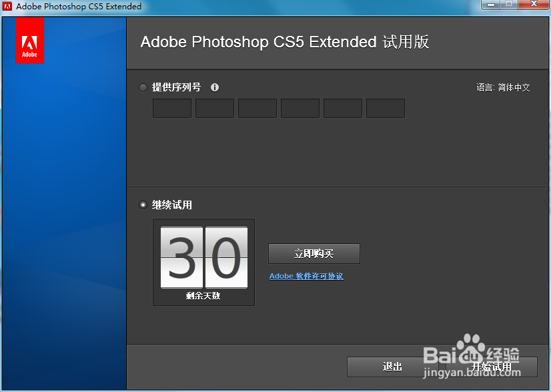Select the 提供序列号 radio button

[x=143, y=87]
